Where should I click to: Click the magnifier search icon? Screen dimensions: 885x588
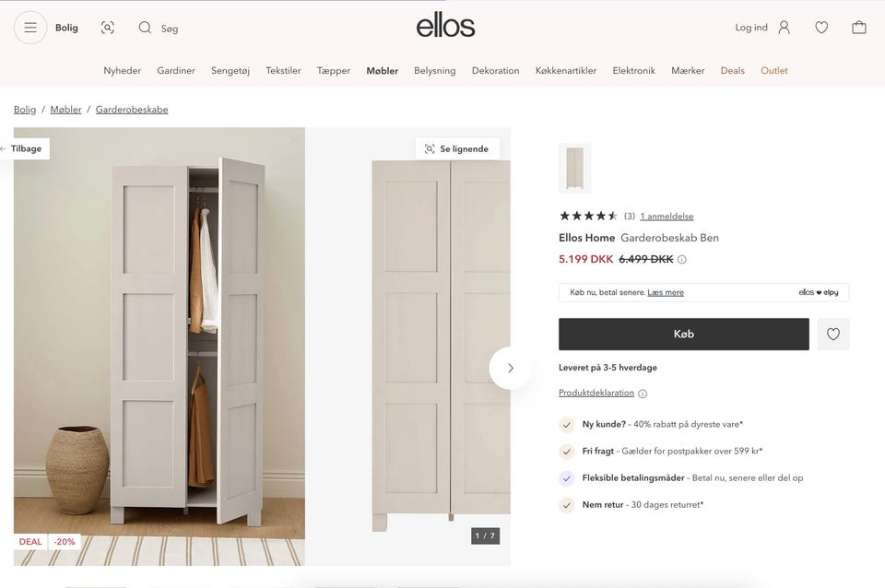[145, 28]
